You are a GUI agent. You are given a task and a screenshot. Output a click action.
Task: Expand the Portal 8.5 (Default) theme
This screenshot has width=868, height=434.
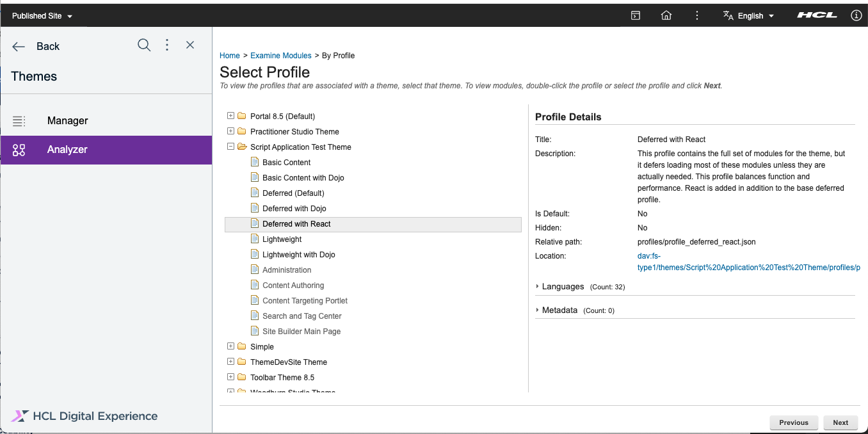[230, 116]
